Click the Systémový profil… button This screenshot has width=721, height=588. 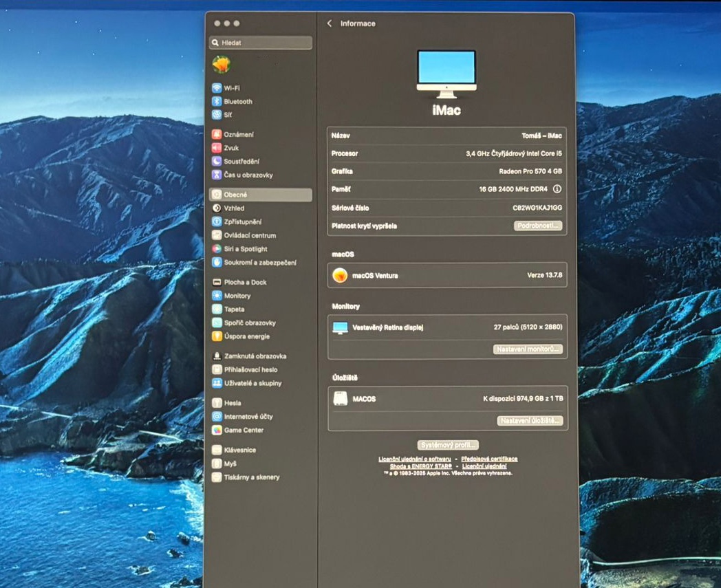click(x=448, y=445)
